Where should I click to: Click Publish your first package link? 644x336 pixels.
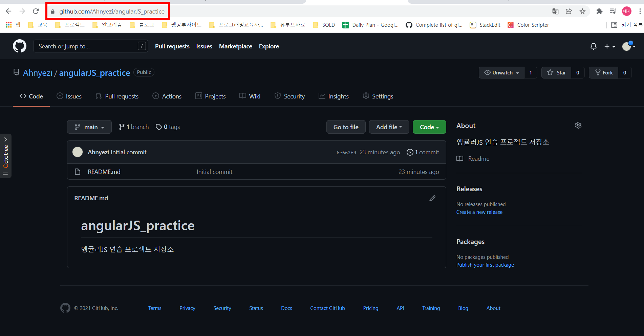point(485,265)
